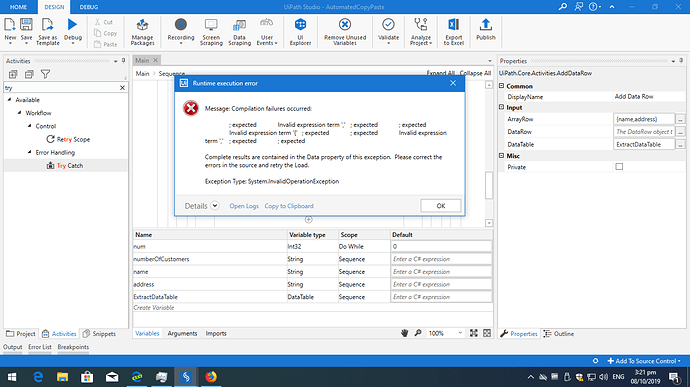Open the Error List panel
This screenshot has width=690, height=387.
[40, 347]
